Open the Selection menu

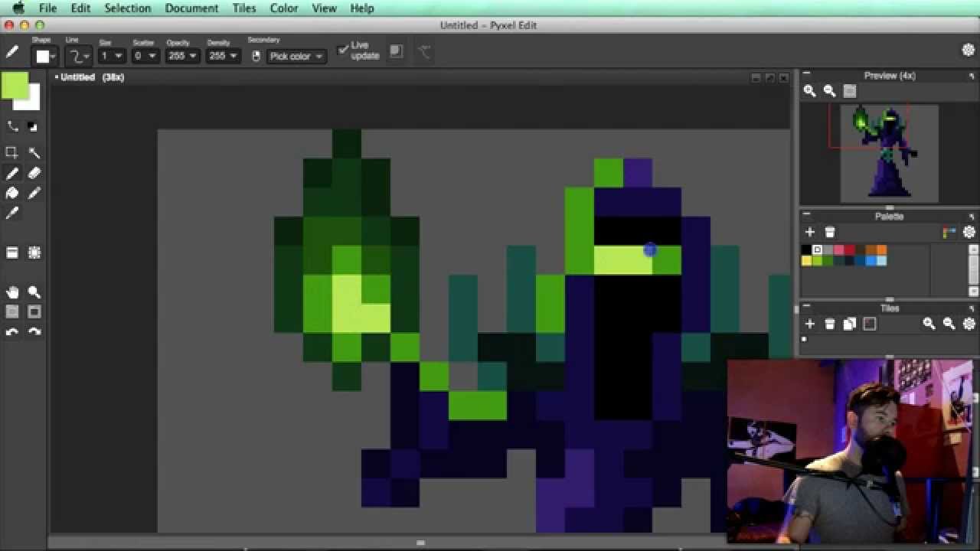tap(127, 8)
